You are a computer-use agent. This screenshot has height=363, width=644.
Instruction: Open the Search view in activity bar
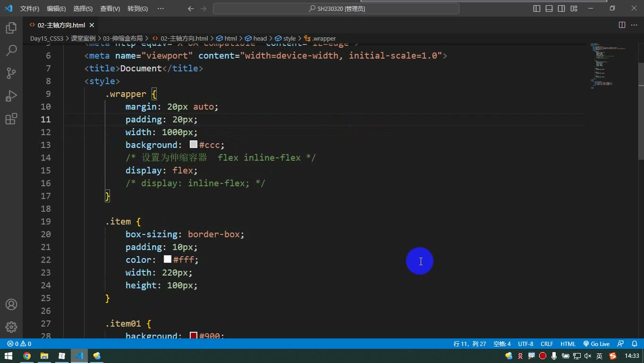[11, 51]
